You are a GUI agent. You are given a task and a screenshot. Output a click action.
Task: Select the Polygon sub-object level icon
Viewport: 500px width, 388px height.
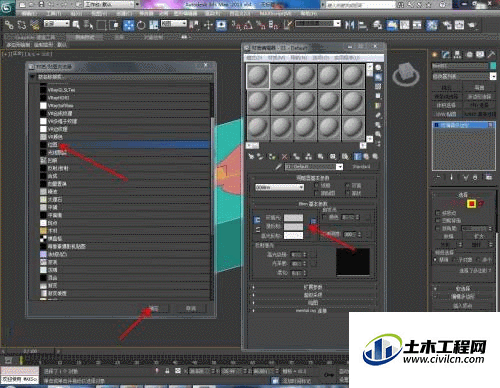pos(471,204)
